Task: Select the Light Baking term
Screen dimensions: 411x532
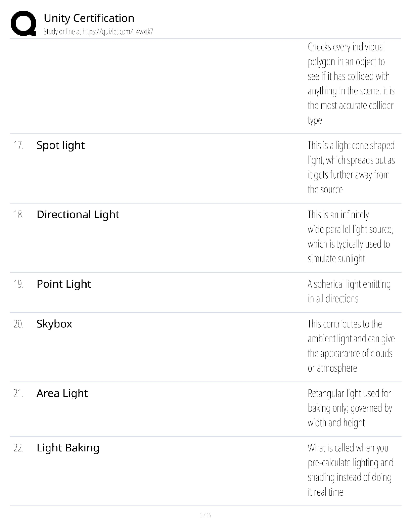Action: (x=68, y=448)
